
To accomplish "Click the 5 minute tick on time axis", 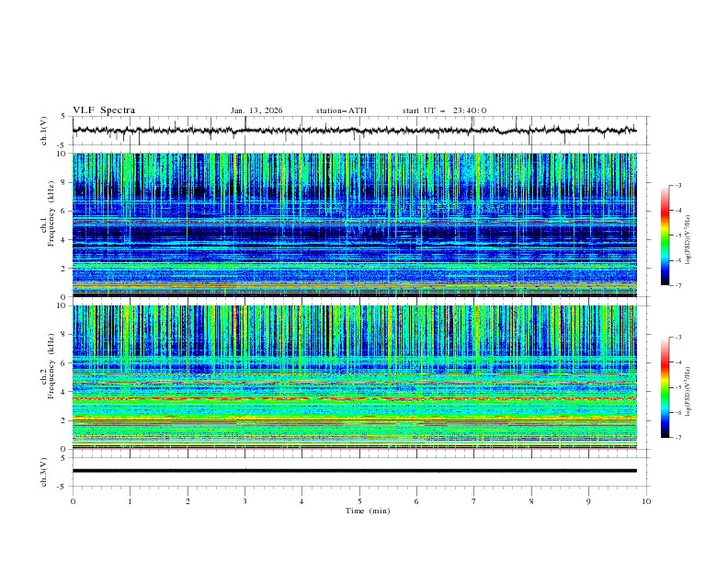I will pos(359,501).
